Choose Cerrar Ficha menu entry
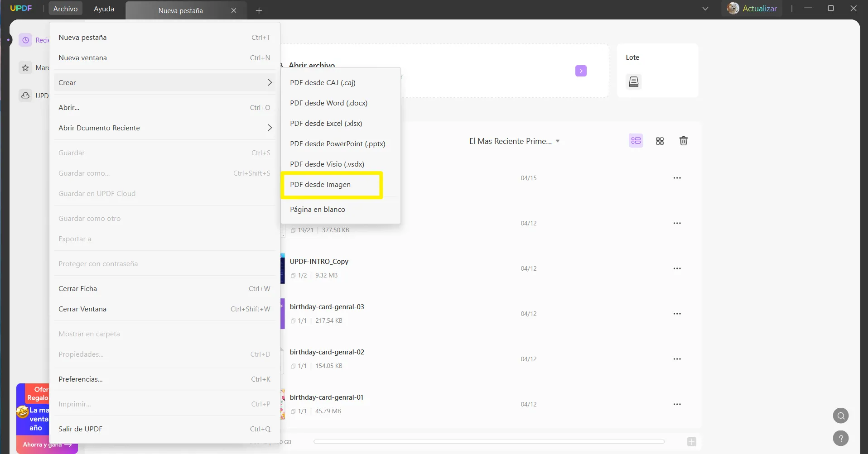 164,289
